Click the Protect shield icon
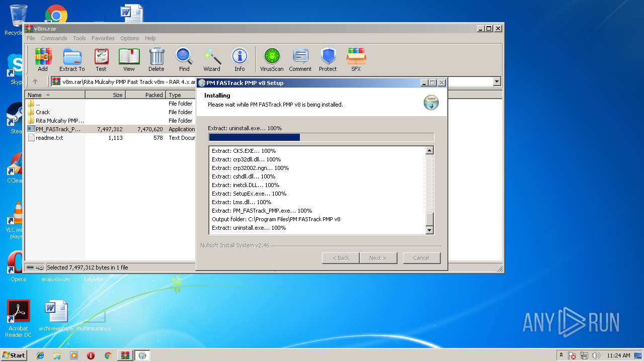The image size is (644, 362). pos(328,60)
